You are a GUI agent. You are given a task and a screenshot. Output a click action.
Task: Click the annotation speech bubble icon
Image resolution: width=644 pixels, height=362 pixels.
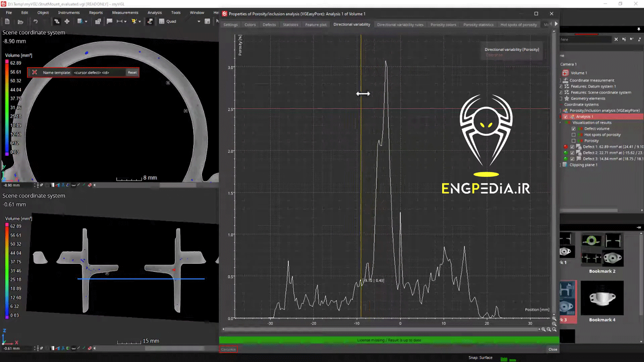point(109,21)
